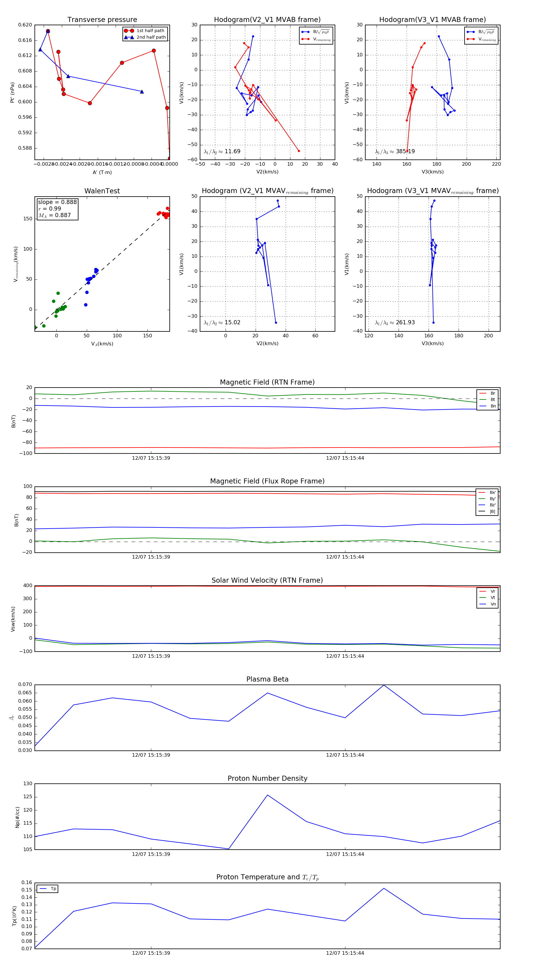Select the "Br" legend entry
This screenshot has width=535, height=980.
pos(487,393)
